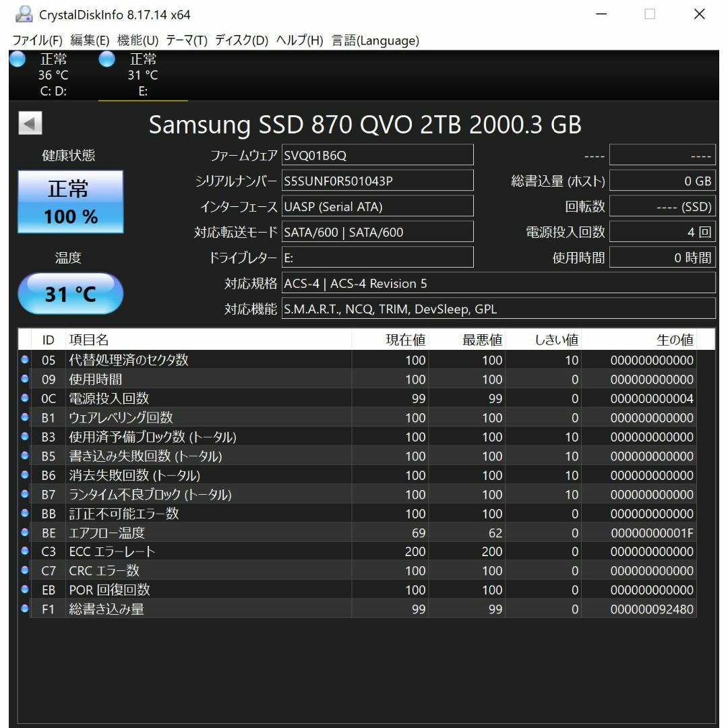Click the 現在値 column header
Screen dimensions: 728x728
click(x=390, y=339)
